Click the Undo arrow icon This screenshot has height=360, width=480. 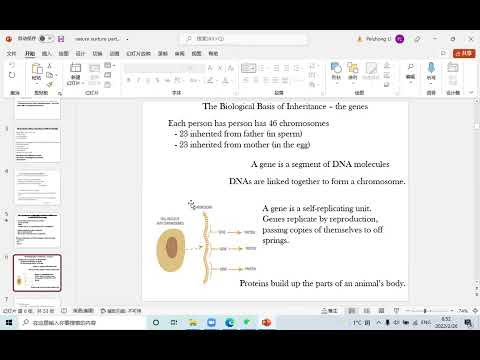pos(12,65)
